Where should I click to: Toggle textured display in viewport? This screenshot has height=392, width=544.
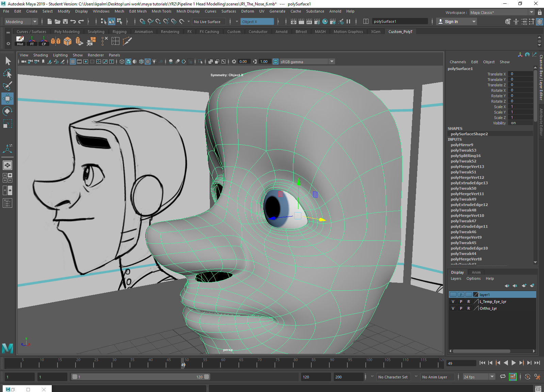(x=148, y=62)
